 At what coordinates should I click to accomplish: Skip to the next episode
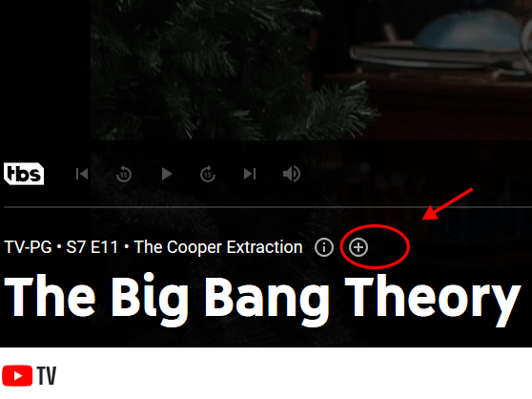point(250,174)
